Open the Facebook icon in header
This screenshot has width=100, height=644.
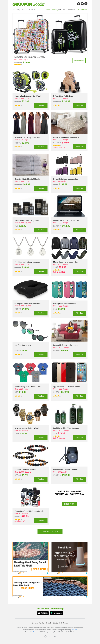tap(78, 4)
